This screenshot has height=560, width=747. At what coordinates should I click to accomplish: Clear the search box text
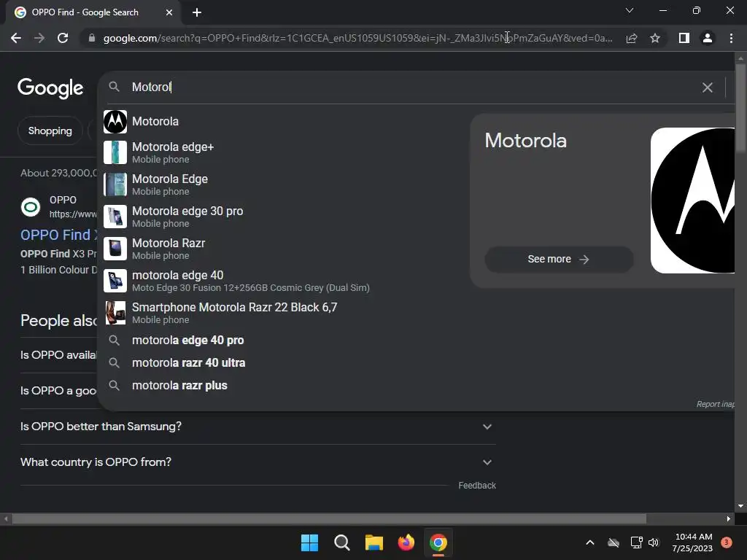[708, 87]
